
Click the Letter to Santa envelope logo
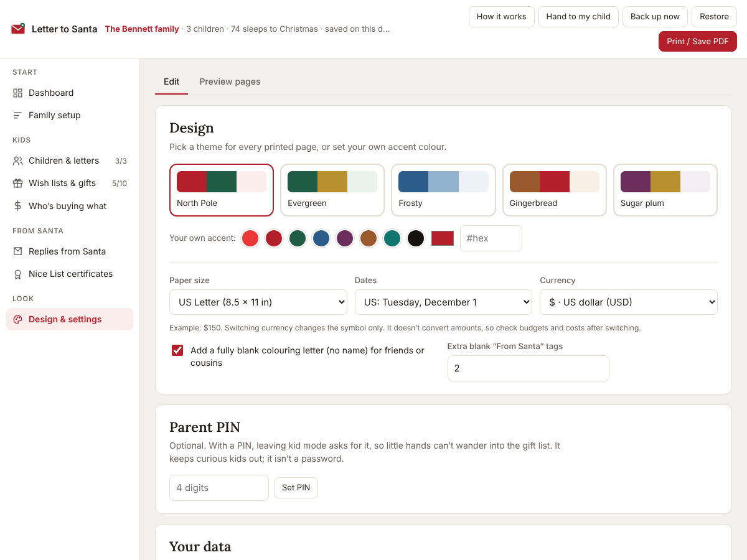click(x=18, y=29)
